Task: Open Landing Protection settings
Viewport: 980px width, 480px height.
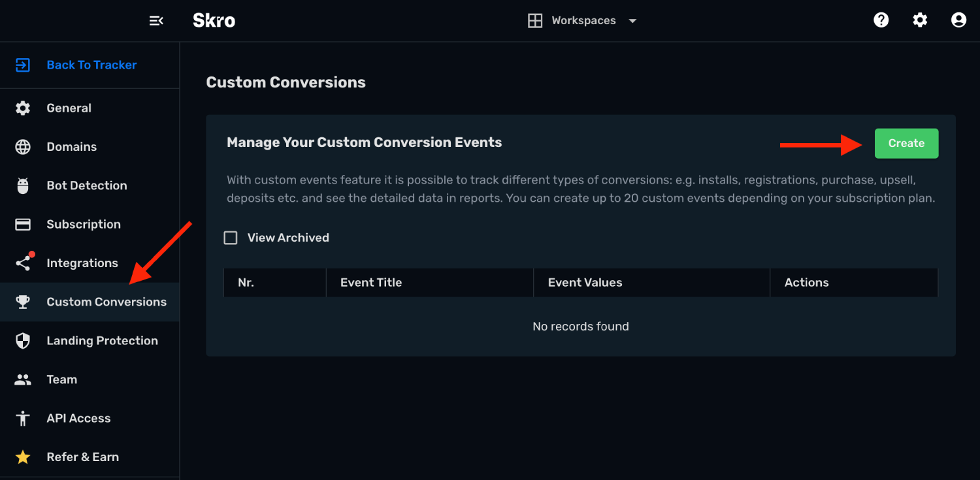Action: pos(90,341)
